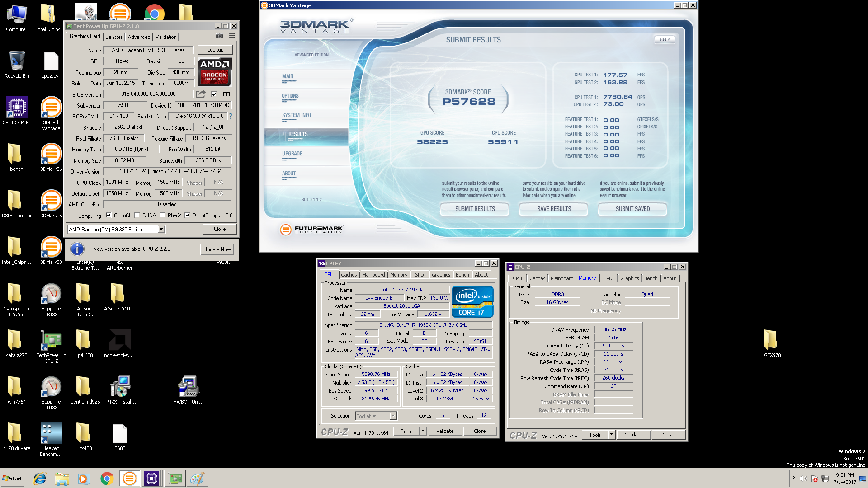
Task: Open the Validation tab in GPU-Z
Action: point(166,37)
